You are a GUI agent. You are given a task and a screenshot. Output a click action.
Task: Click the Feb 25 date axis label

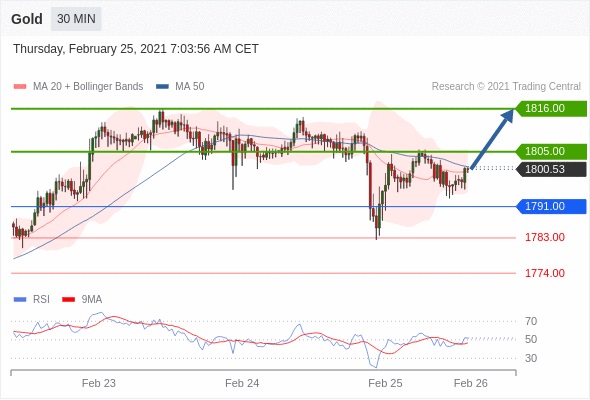click(x=385, y=383)
